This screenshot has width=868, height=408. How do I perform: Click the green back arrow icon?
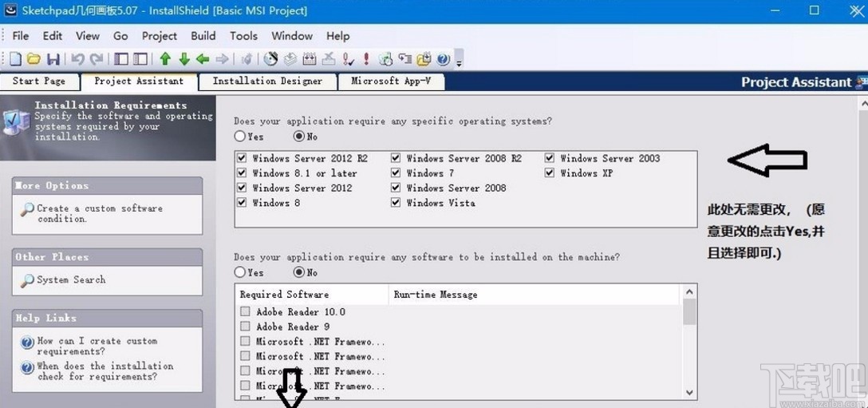pos(203,59)
